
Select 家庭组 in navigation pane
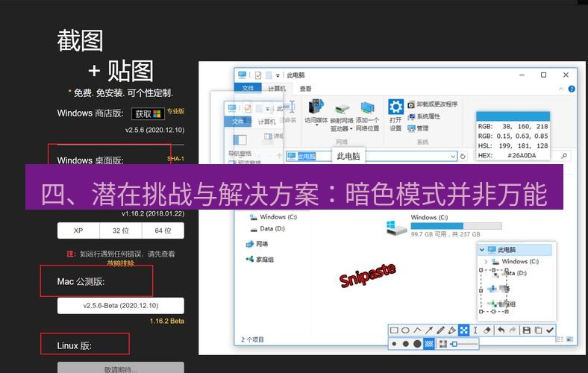click(260, 260)
